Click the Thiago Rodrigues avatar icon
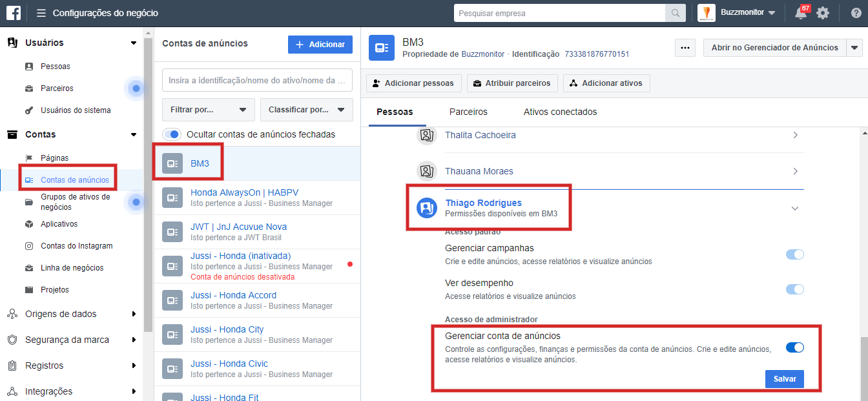Viewport: 868px width, 401px height. click(427, 208)
